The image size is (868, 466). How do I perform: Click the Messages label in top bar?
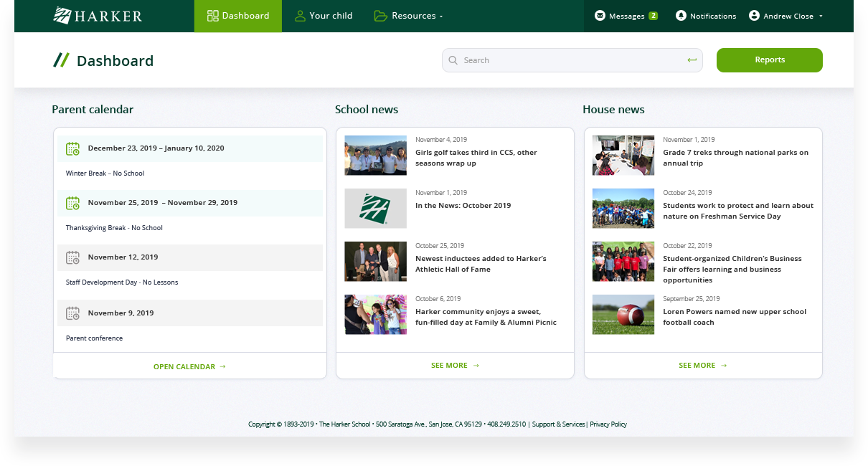coord(626,16)
